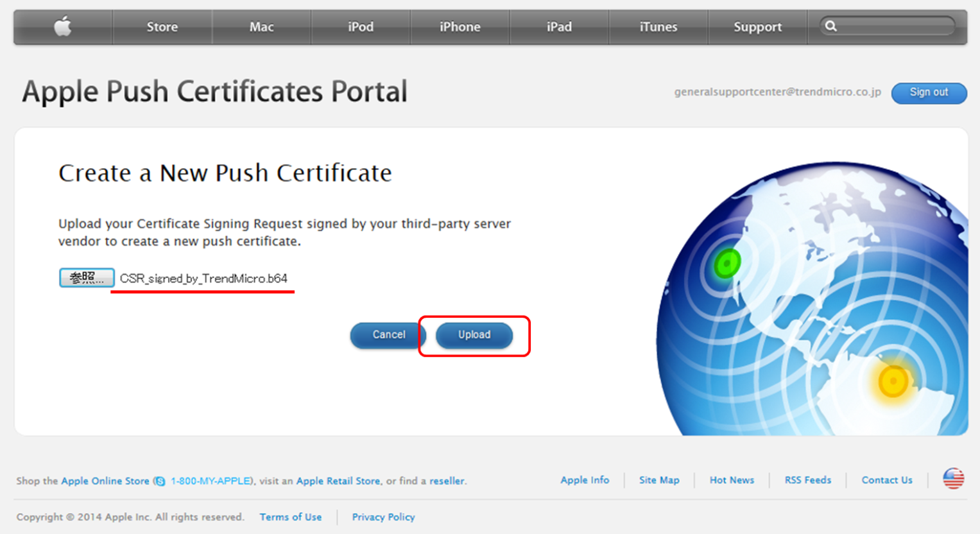Click the Cancel button
The width and height of the screenshot is (980, 534).
click(x=389, y=335)
